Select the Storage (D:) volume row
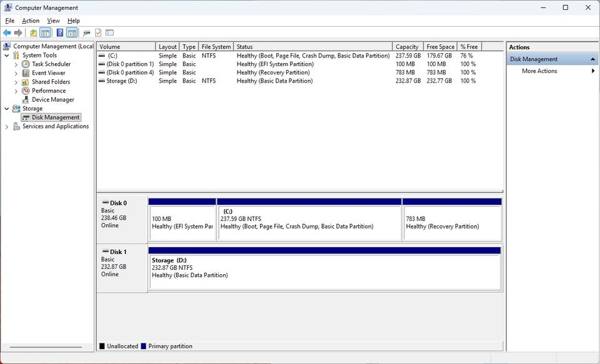This screenshot has height=364, width=600. click(121, 81)
